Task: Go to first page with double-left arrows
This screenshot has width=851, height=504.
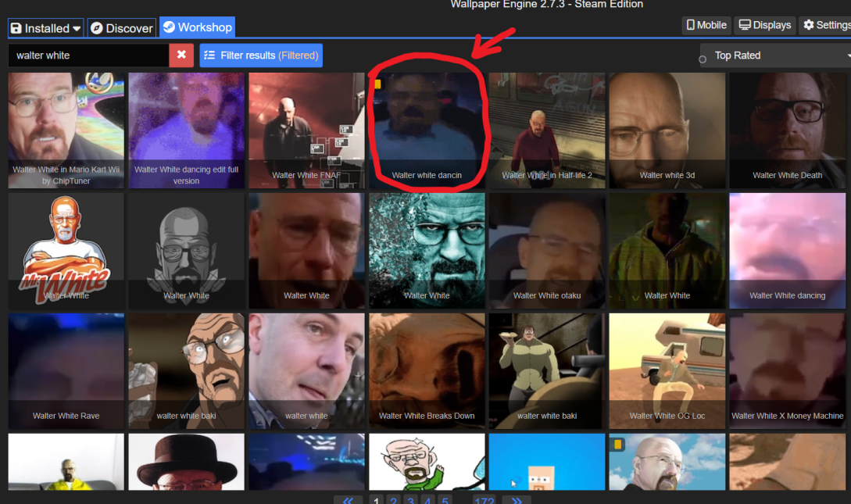Action: [x=348, y=499]
